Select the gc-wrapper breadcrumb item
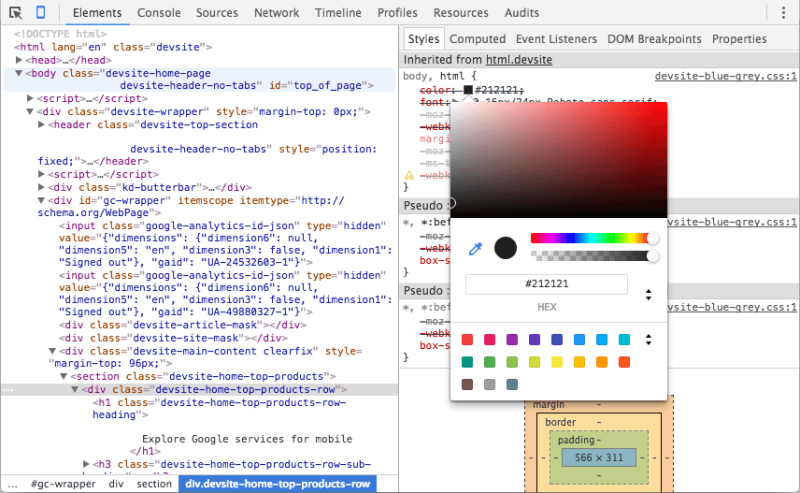Viewport: 800px width, 493px height. [63, 484]
